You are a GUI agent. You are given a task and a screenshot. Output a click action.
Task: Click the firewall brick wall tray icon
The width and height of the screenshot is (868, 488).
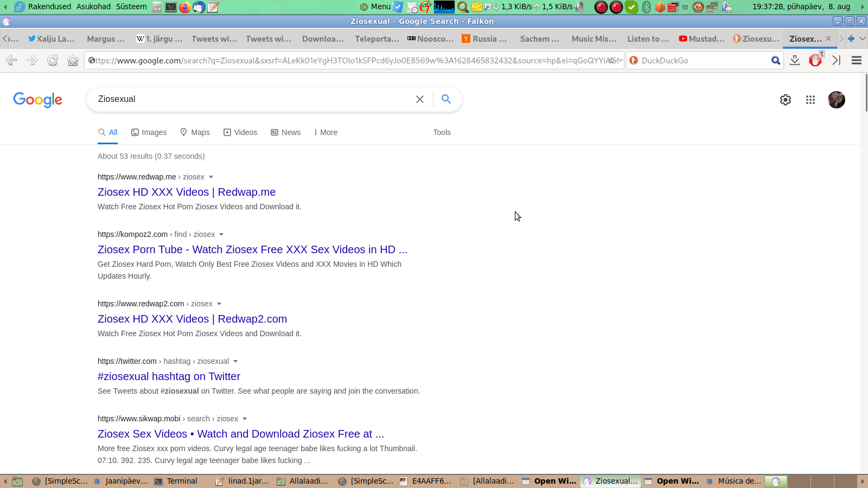point(673,7)
